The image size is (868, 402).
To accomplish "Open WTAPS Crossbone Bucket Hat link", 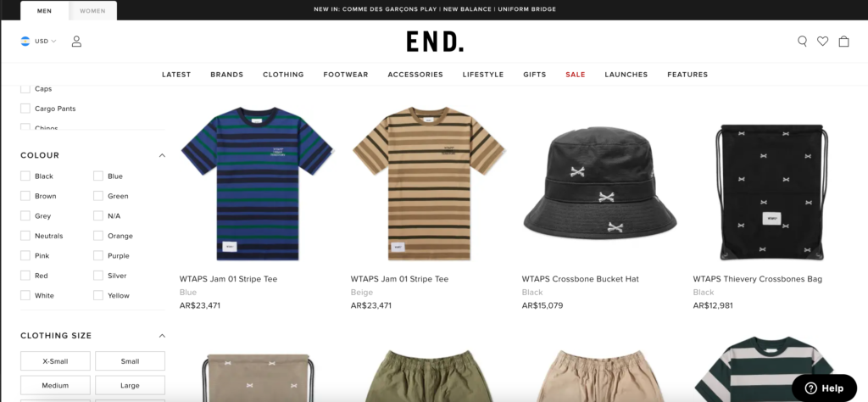I will coord(580,279).
